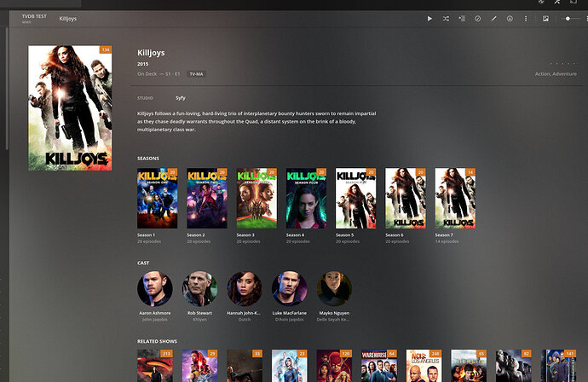
Task: Play the Killjoys show
Action: 429,19
